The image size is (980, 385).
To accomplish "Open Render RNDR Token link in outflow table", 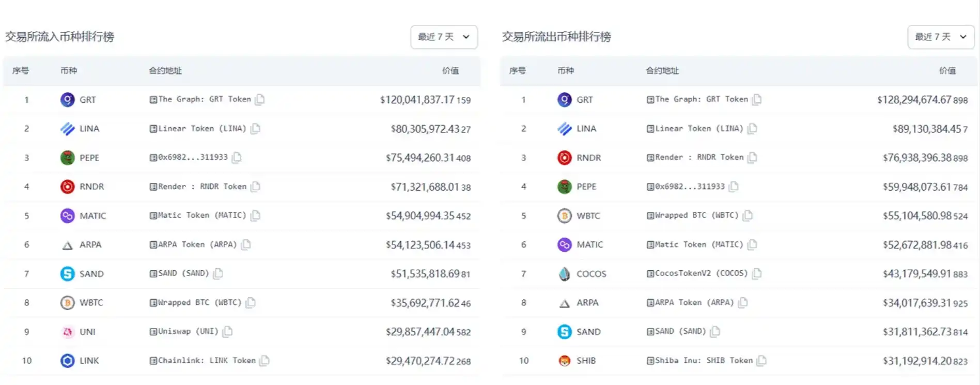I will click(x=699, y=157).
